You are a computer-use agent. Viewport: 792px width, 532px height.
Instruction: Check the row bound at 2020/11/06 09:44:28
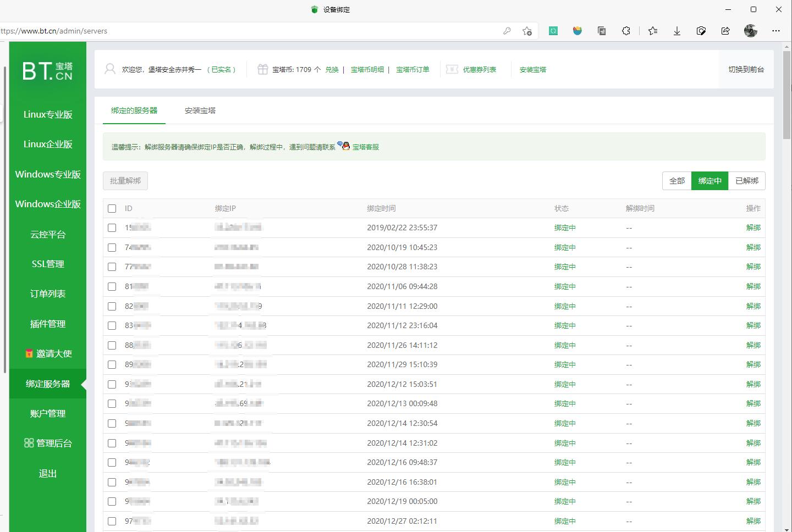point(112,286)
